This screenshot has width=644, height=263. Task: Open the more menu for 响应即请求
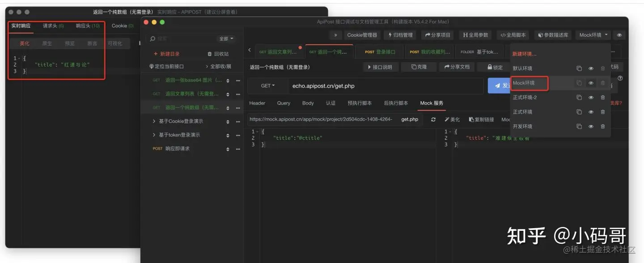coord(238,149)
